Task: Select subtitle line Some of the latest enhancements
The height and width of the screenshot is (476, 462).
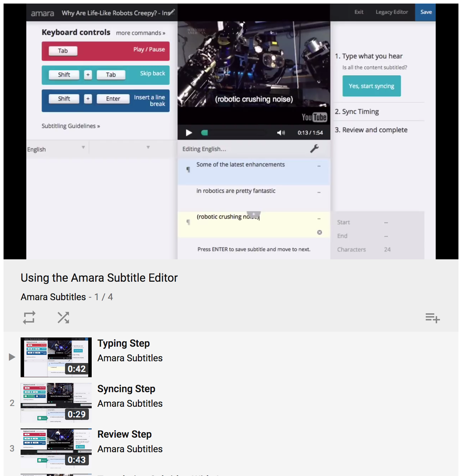Action: click(x=254, y=172)
